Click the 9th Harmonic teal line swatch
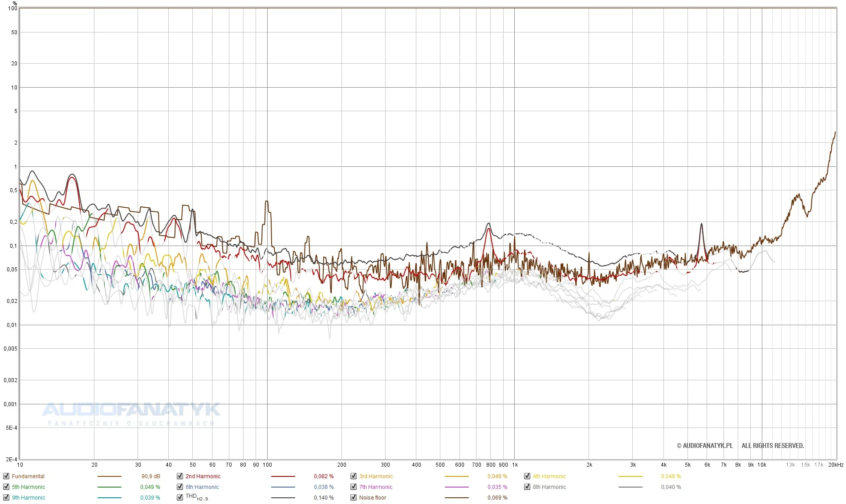The height and width of the screenshot is (504, 846). (x=109, y=498)
